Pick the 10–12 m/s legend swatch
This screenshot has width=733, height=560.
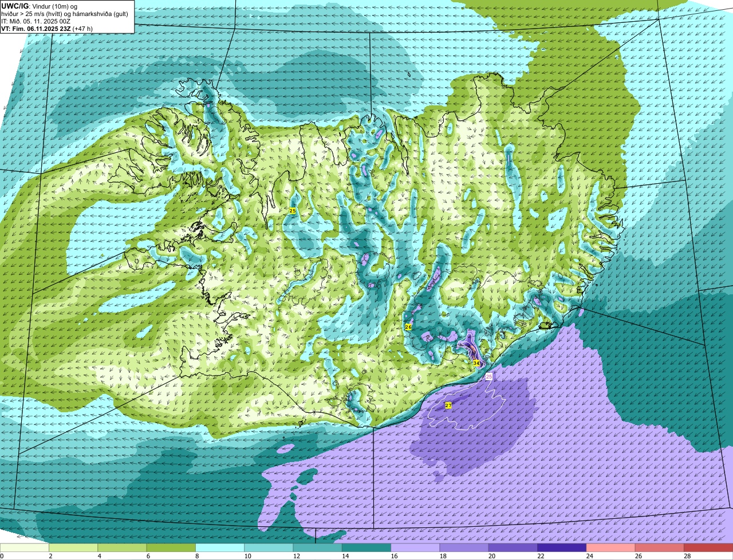269,548
